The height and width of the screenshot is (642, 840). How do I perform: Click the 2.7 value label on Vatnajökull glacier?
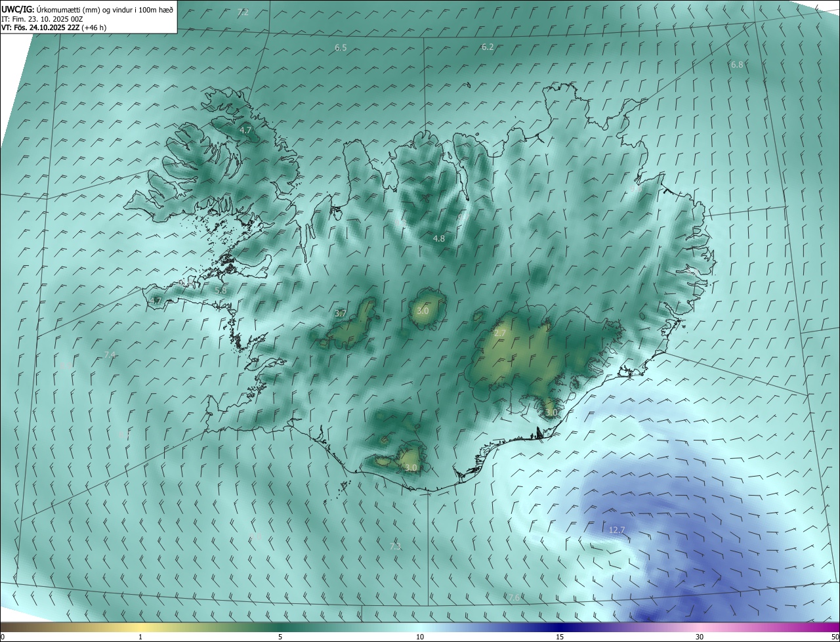point(500,333)
